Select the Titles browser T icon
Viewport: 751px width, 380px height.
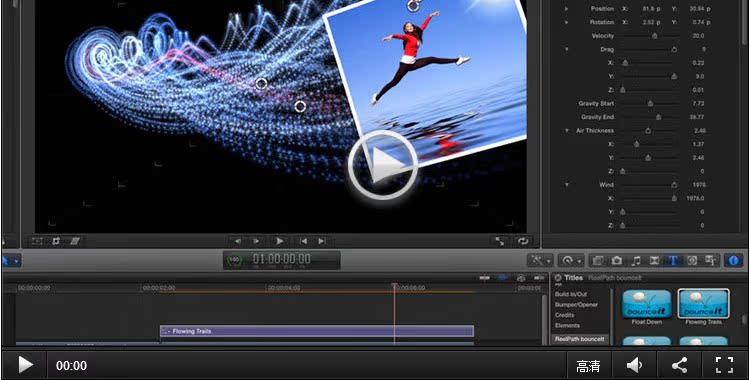click(x=673, y=260)
